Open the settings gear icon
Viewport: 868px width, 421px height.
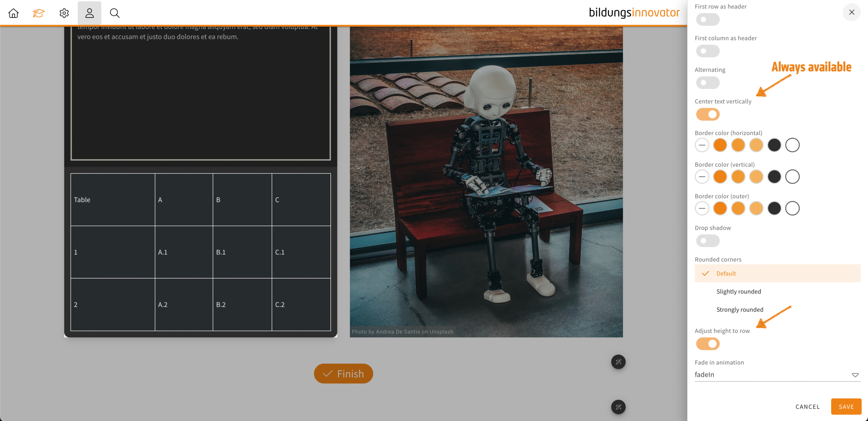(64, 13)
